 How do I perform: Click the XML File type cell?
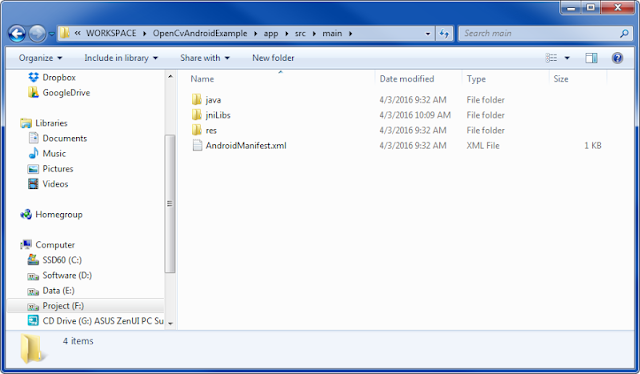[483, 146]
